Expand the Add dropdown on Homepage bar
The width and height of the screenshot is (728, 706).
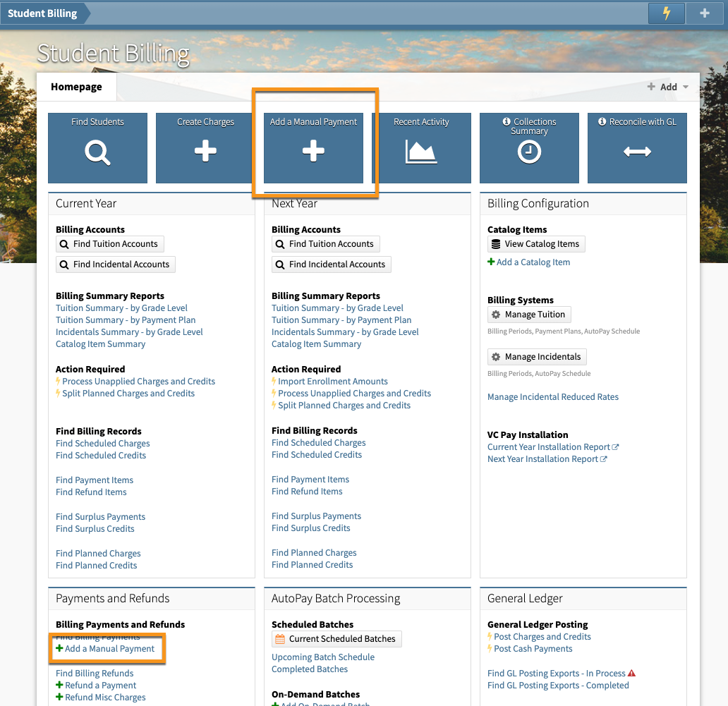667,87
